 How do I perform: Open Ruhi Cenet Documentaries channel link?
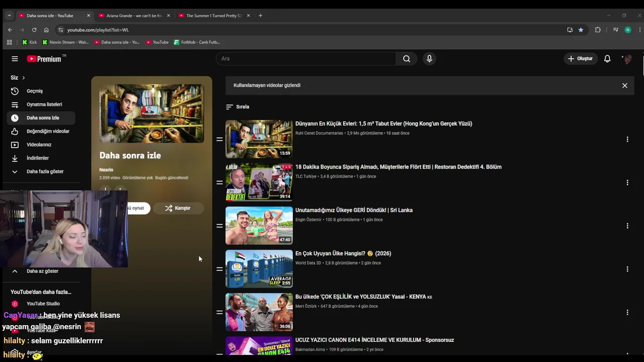(x=319, y=133)
